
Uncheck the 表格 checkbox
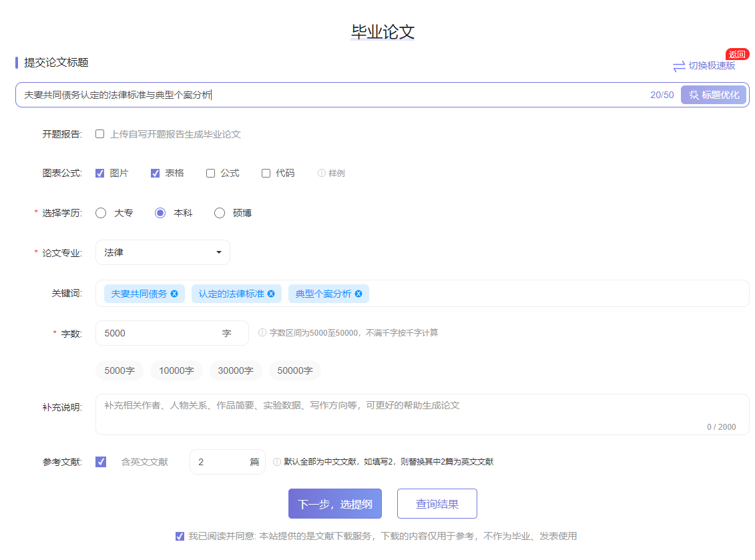(155, 174)
